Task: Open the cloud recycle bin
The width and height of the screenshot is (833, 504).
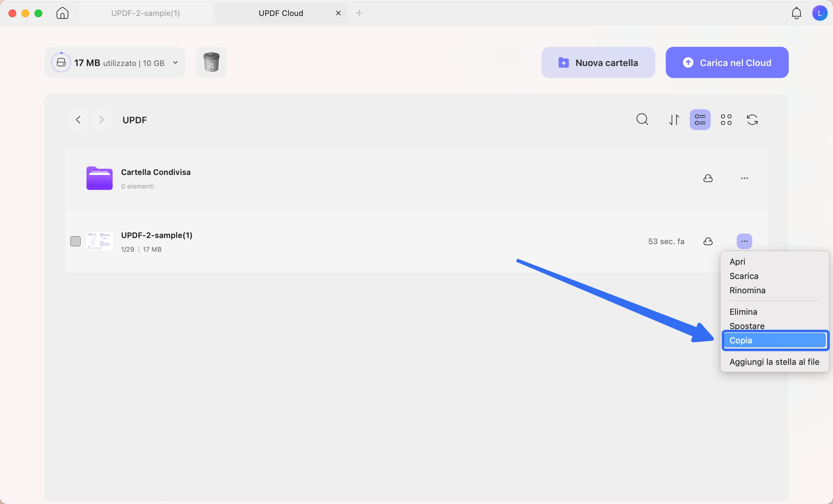Action: [211, 62]
